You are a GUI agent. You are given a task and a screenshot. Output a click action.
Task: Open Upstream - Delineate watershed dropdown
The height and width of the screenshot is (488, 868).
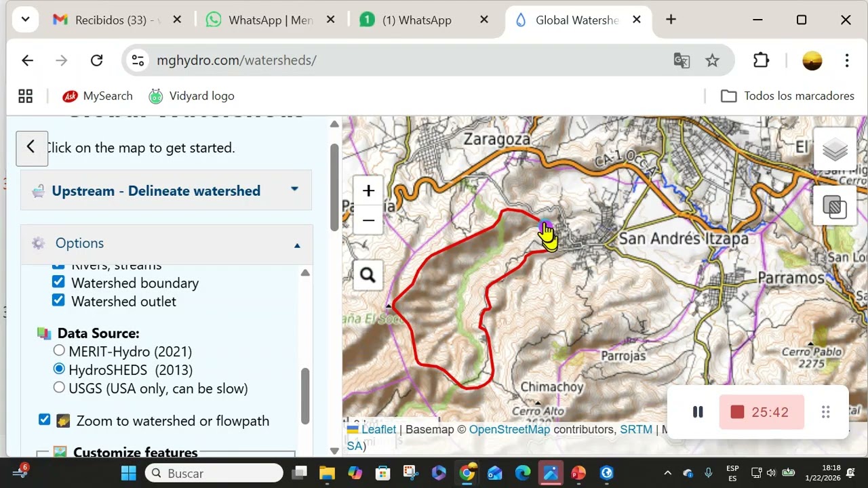(167, 191)
